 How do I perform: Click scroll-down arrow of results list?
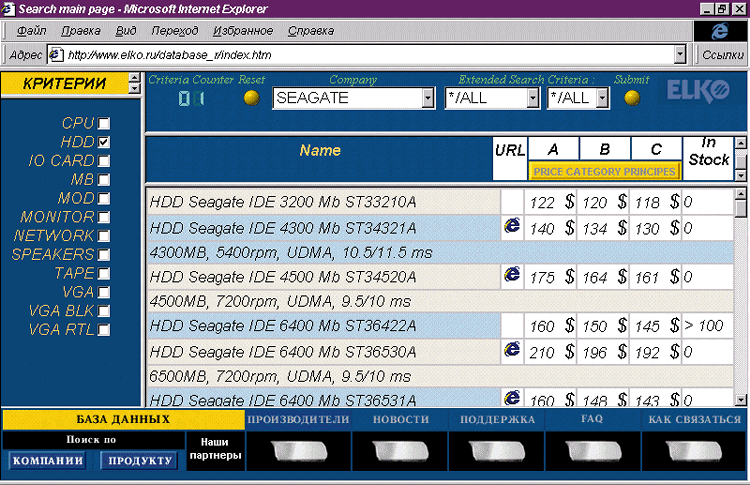point(740,399)
